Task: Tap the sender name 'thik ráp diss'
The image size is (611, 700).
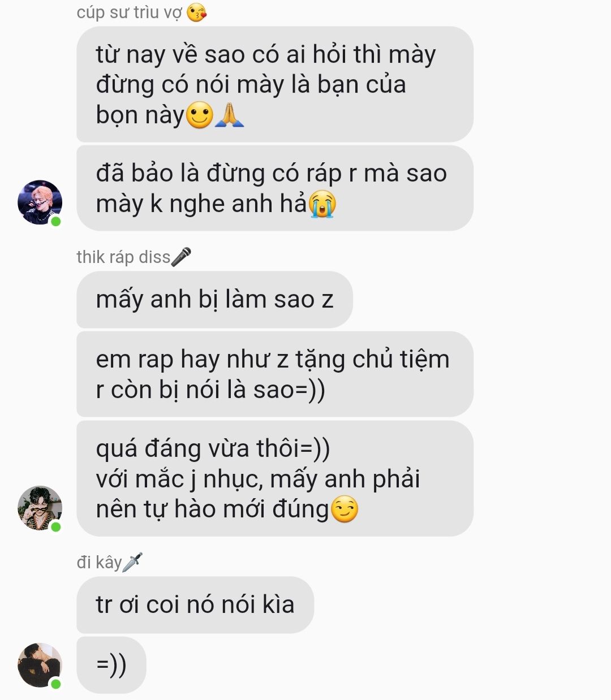Action: (123, 257)
